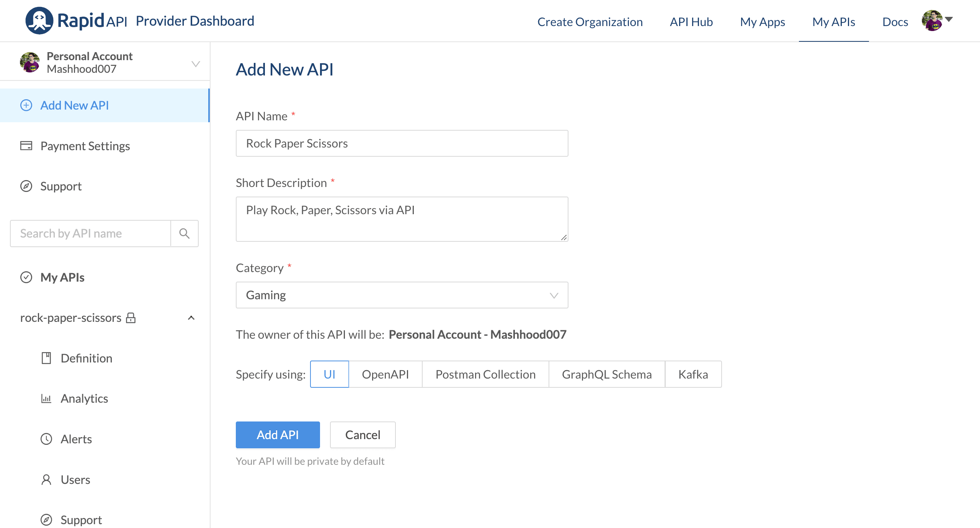This screenshot has width=980, height=528.
Task: Click the compass icon beside upper Support
Action: pos(26,186)
